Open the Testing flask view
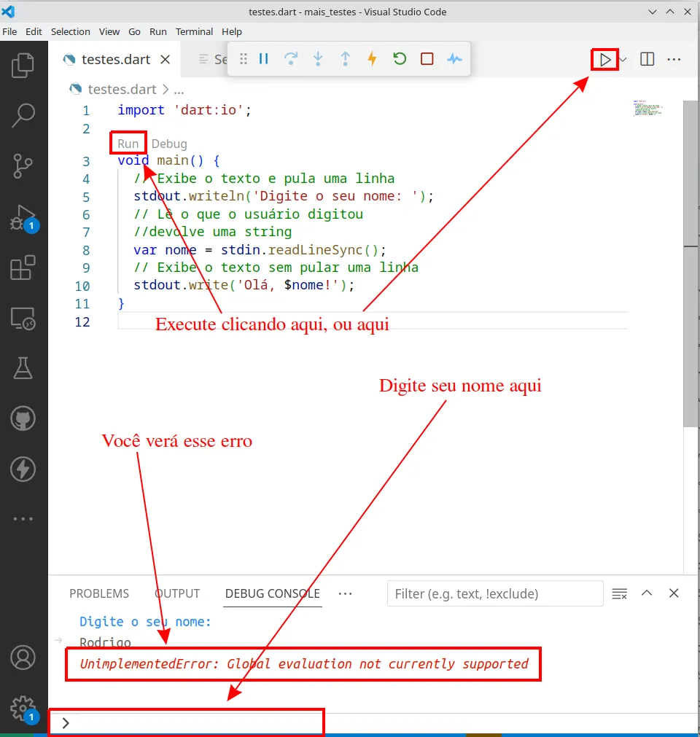This screenshot has height=737, width=700. (23, 368)
